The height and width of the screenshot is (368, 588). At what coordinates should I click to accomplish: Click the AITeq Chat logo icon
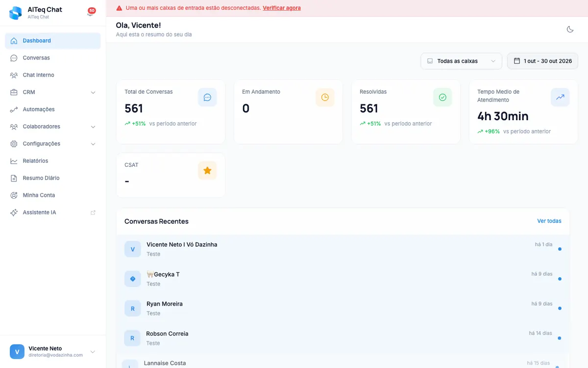pyautogui.click(x=15, y=13)
